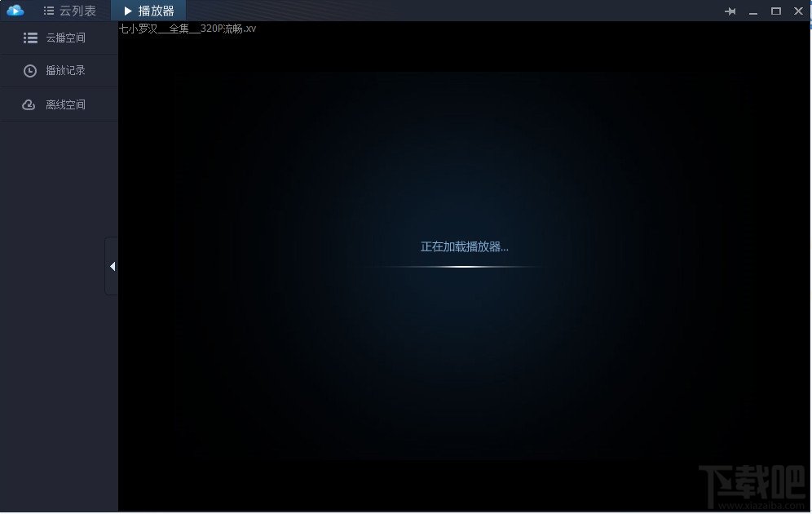This screenshot has width=812, height=514.
Task: Click the cloud logo in the top-left corner
Action: 15,10
